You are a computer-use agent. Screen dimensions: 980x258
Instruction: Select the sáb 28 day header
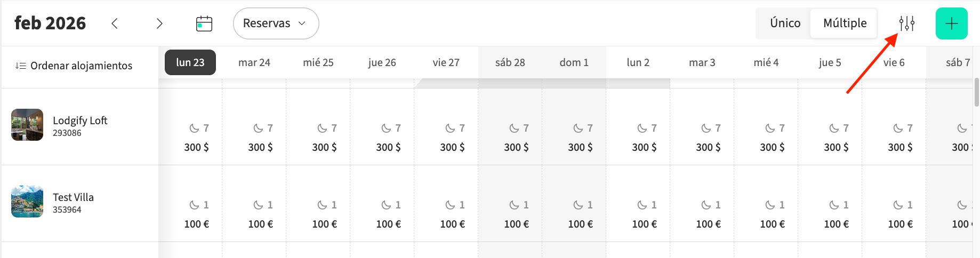tap(510, 62)
